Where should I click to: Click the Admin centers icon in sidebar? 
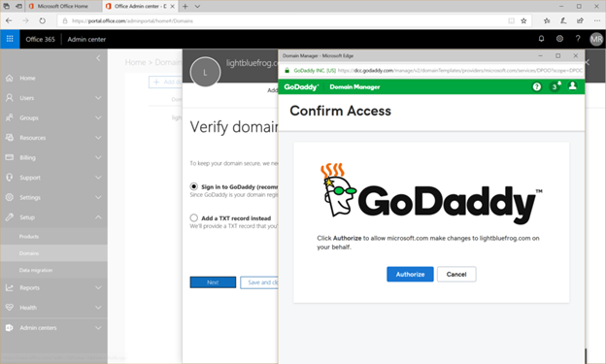[x=10, y=328]
